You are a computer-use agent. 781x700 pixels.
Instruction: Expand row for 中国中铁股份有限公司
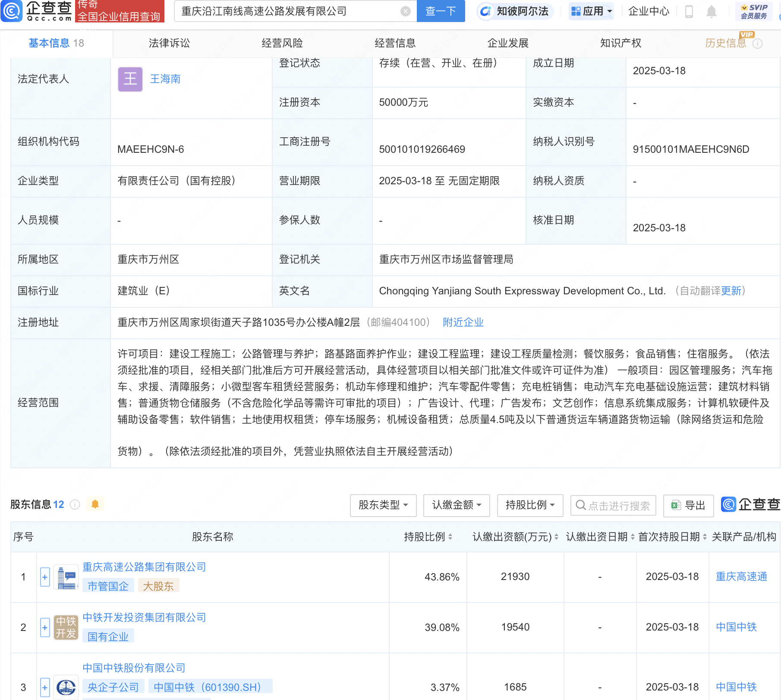(45, 687)
